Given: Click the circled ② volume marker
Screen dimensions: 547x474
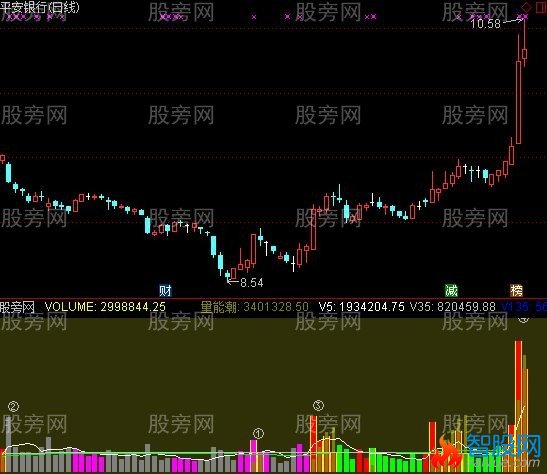Looking at the screenshot, I should [x=13, y=406].
